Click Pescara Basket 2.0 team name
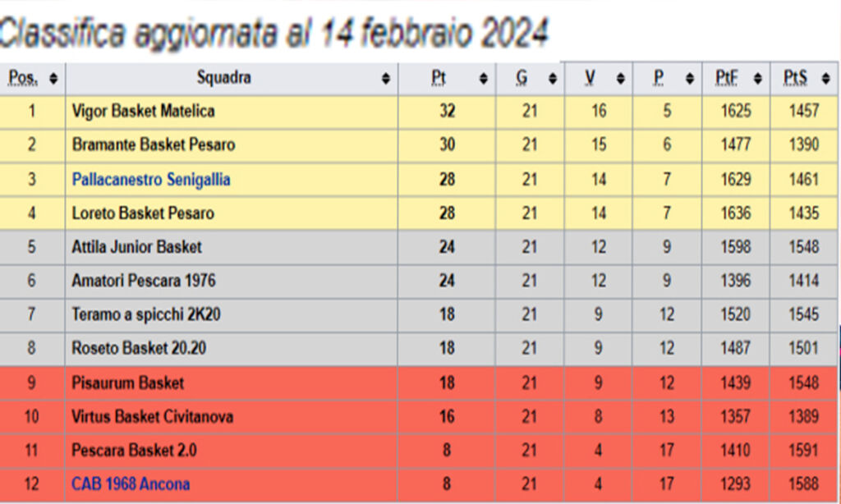The height and width of the screenshot is (504, 841). [134, 450]
